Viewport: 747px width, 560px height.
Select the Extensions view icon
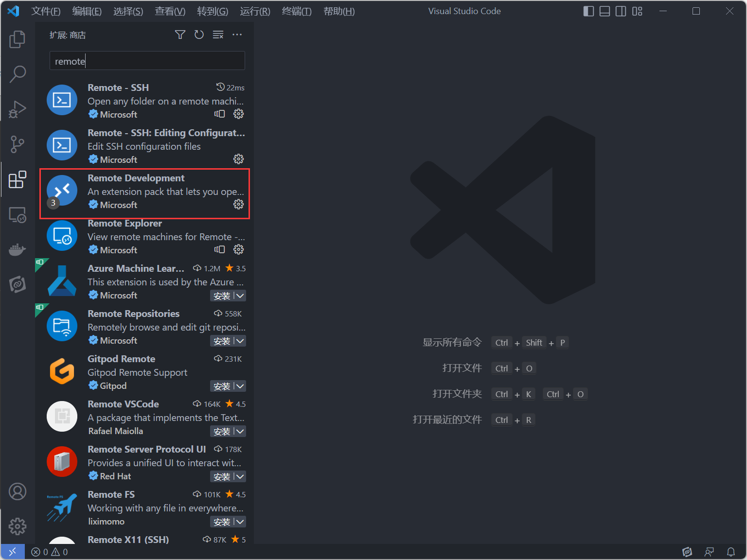(x=18, y=179)
